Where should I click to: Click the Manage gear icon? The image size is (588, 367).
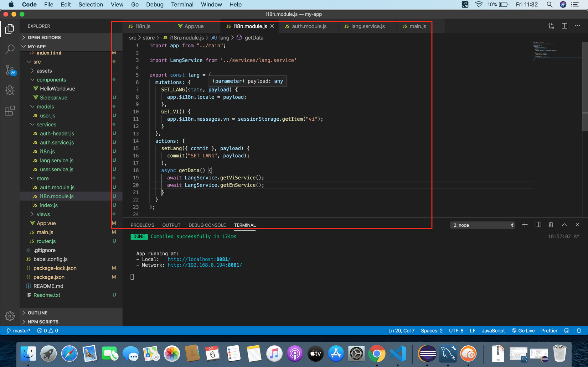[x=10, y=316]
